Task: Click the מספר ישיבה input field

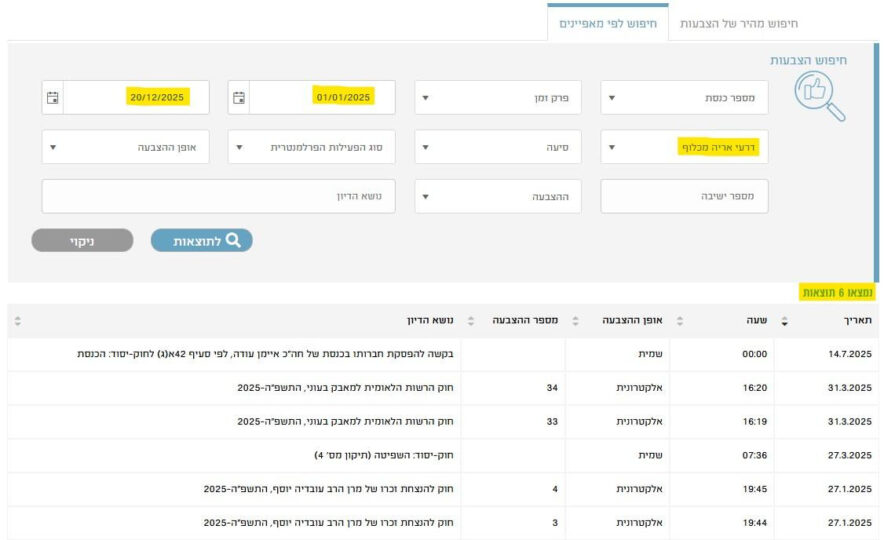Action: (x=684, y=196)
